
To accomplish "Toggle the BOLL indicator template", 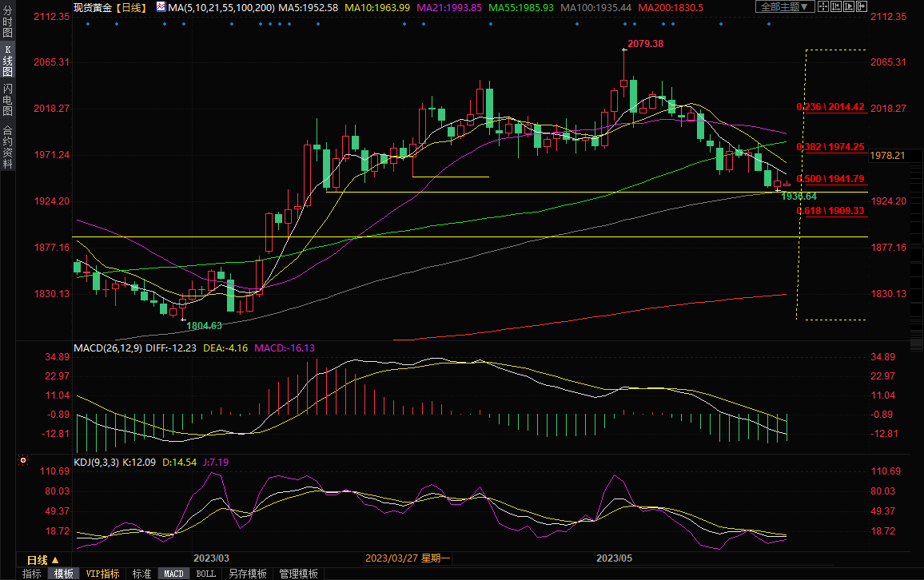I will pos(205,574).
